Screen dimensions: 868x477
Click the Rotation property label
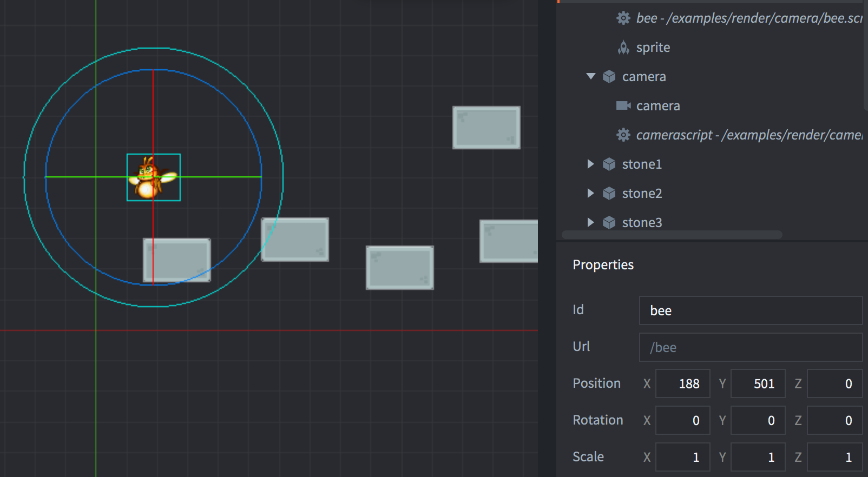pyautogui.click(x=597, y=420)
